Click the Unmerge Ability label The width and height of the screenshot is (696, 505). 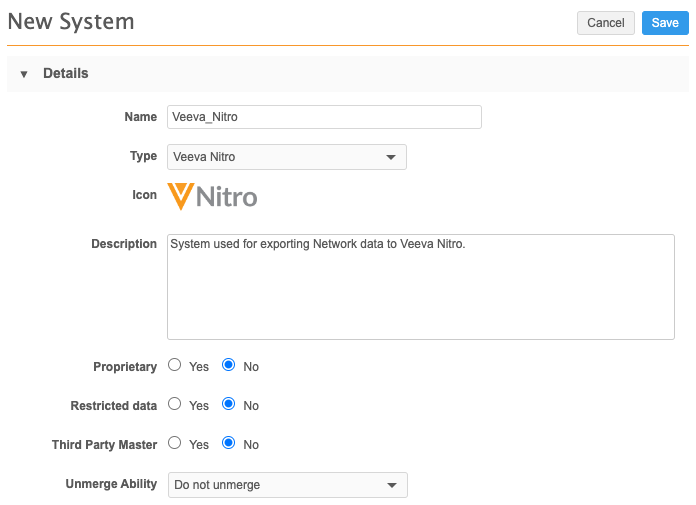pos(111,484)
